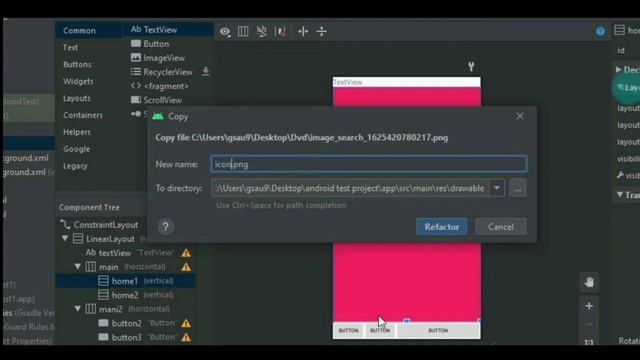Open help in Copy dialog

click(x=165, y=227)
